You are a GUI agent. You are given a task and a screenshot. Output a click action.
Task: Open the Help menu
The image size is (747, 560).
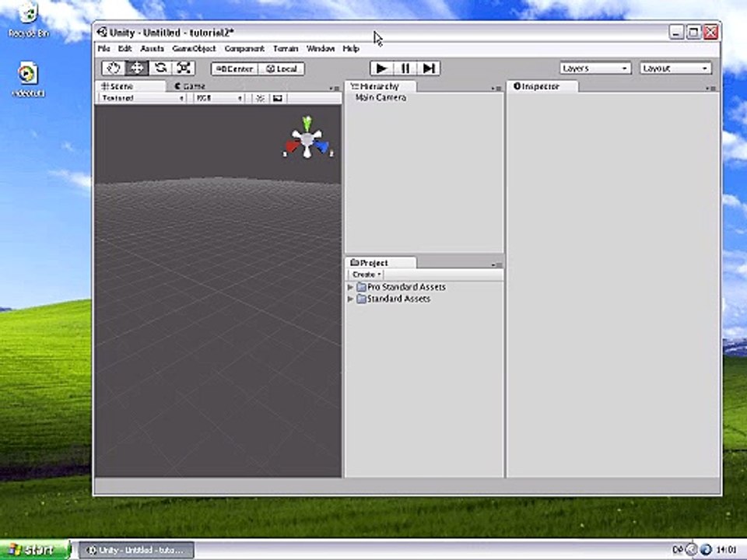[351, 48]
